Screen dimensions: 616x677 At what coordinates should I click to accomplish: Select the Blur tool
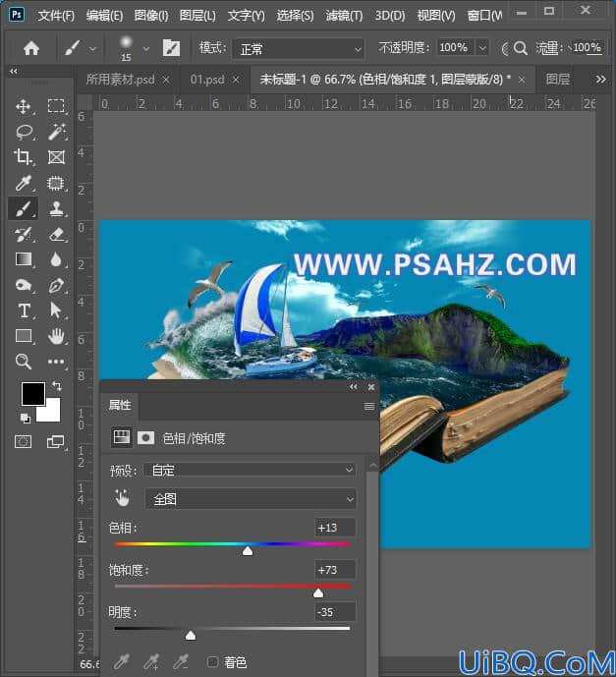56,259
